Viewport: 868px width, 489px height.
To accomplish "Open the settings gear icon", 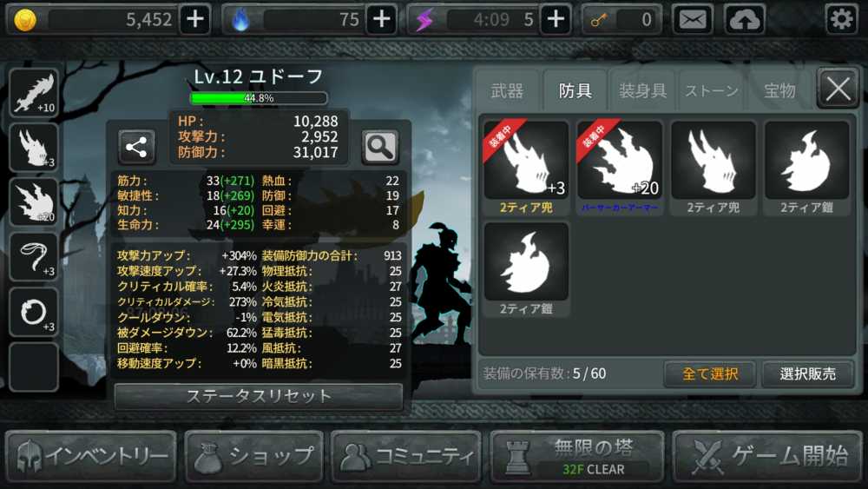I will click(x=841, y=20).
